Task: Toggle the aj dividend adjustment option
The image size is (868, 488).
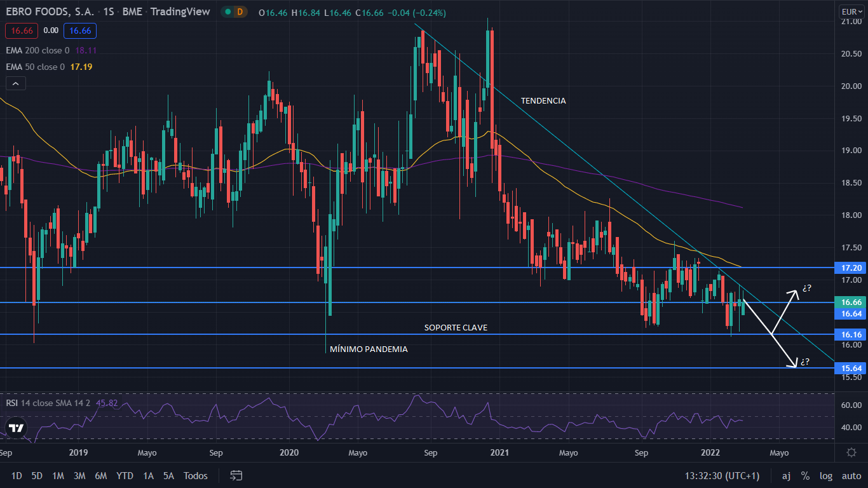Action: tap(786, 475)
